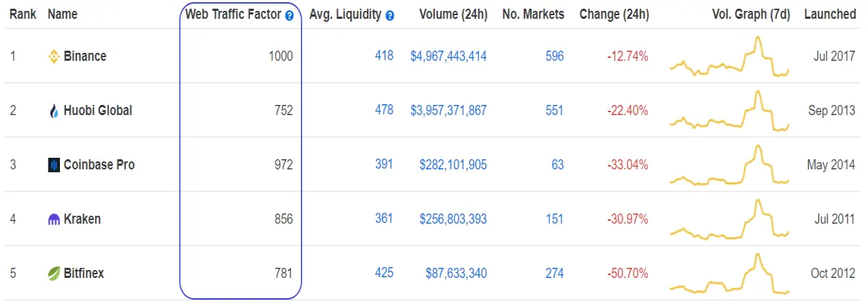Click Bitfinex volume $87,633,340

pyautogui.click(x=456, y=274)
